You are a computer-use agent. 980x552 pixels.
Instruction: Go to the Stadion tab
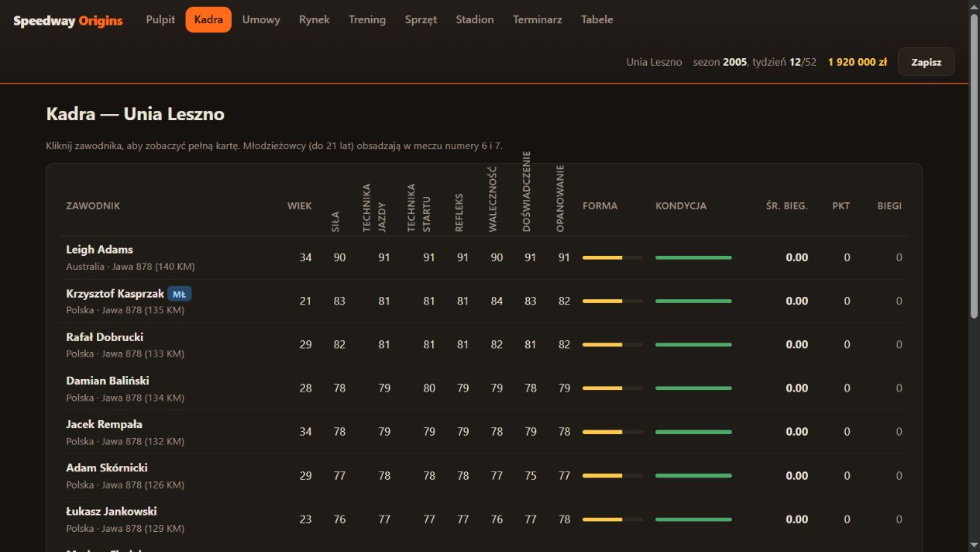pos(475,19)
